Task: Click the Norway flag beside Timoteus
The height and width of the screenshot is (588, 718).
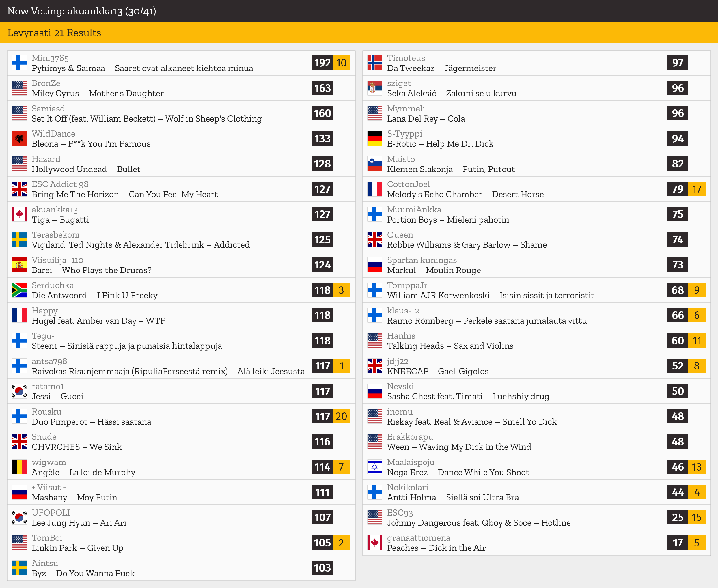Action: 374,63
